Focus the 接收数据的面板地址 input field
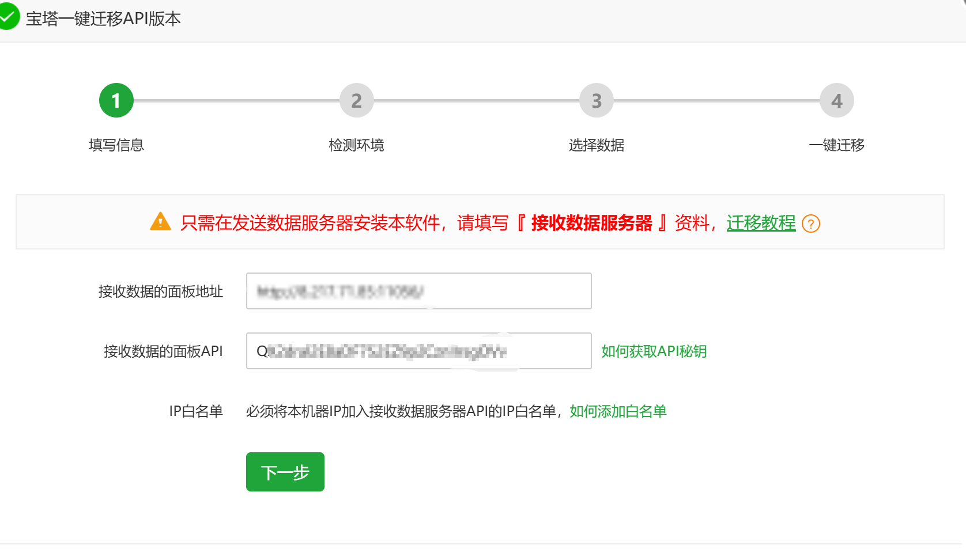The width and height of the screenshot is (966, 560). 419,291
